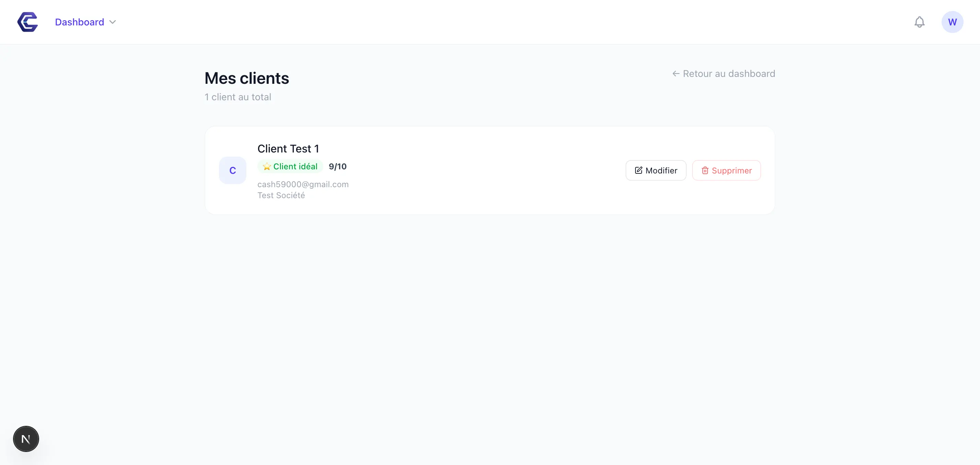The image size is (980, 465).
Task: Expand the Dashboard dropdown chevron
Action: tap(112, 22)
